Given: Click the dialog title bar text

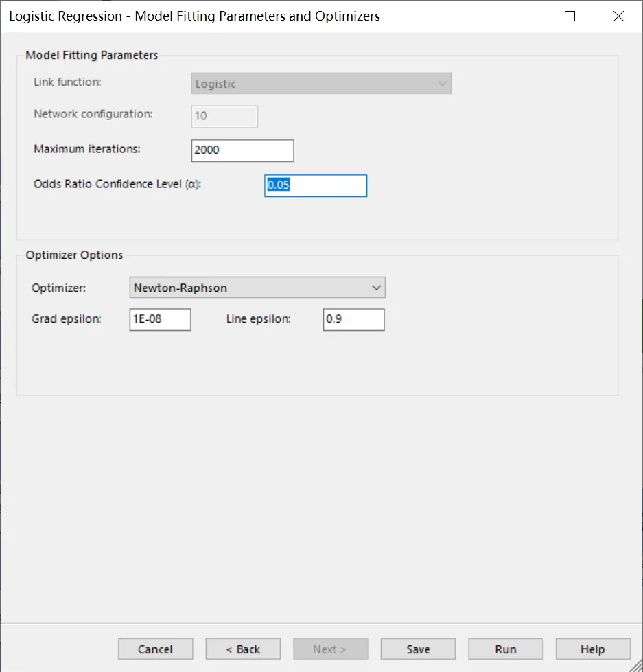Looking at the screenshot, I should 194,16.
